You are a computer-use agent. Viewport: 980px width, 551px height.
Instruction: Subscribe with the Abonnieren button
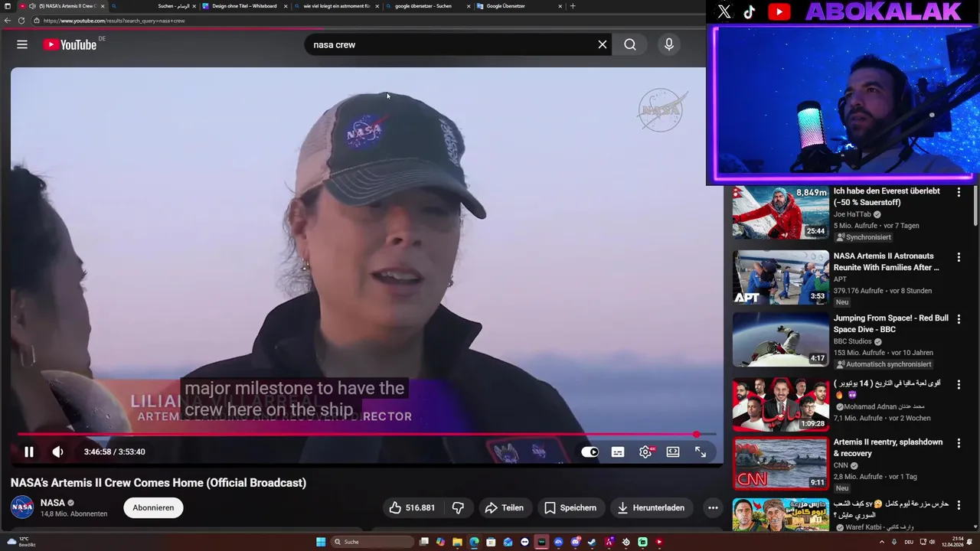153,507
